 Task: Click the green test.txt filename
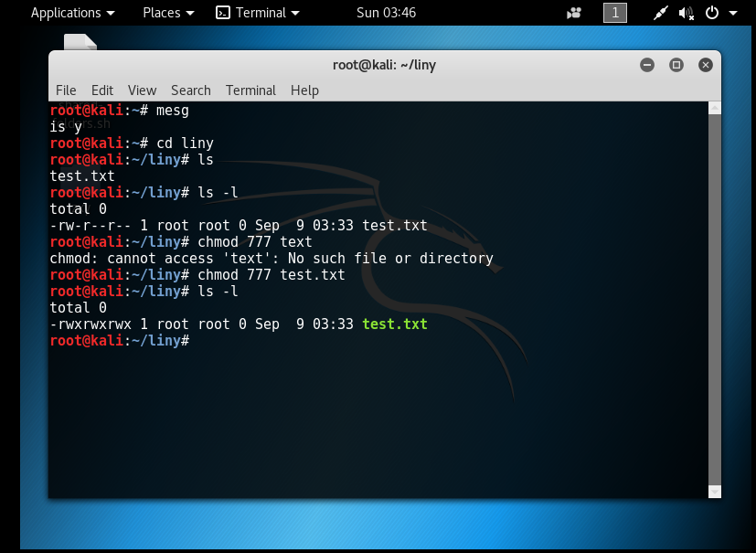[395, 324]
